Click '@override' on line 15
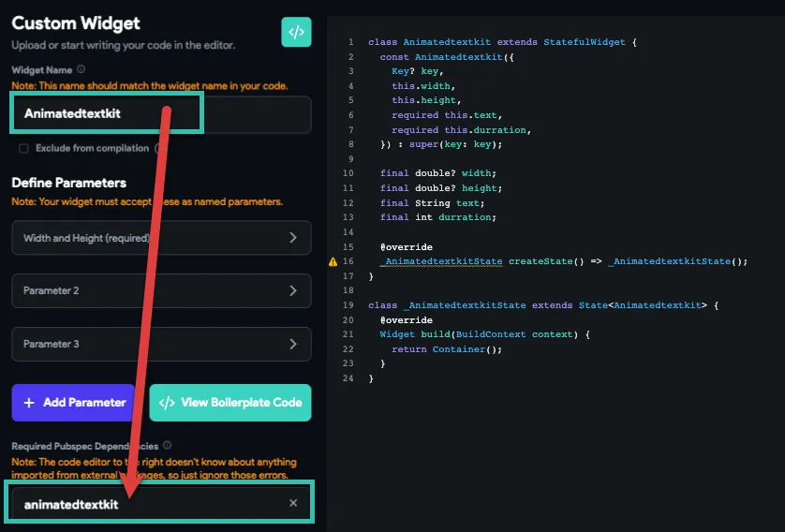 tap(406, 247)
